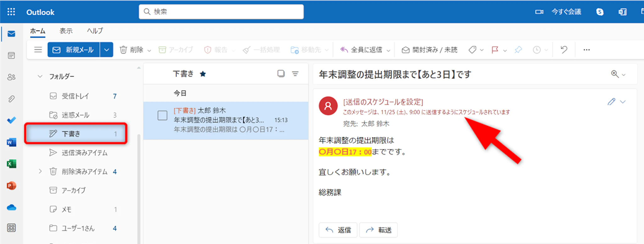Image resolution: width=644 pixels, height=244 pixels.
Task: Open the ヘルプ tab
Action: [95, 31]
